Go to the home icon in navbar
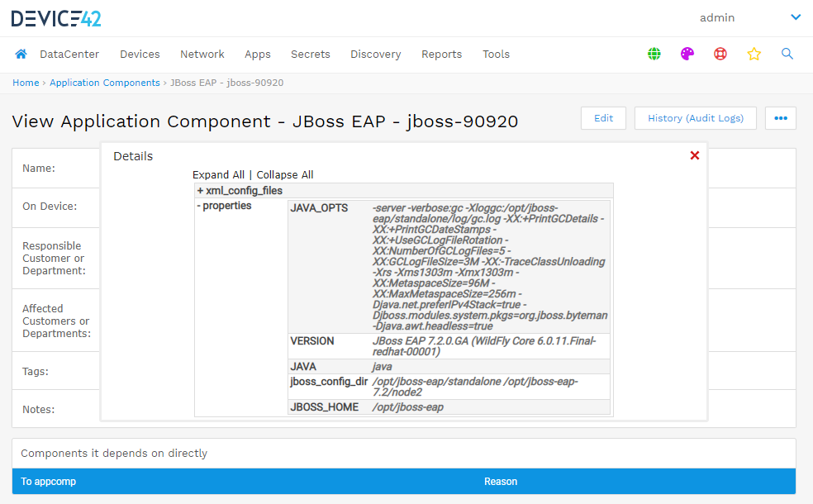Viewport: 813px width, 504px height. 21,54
